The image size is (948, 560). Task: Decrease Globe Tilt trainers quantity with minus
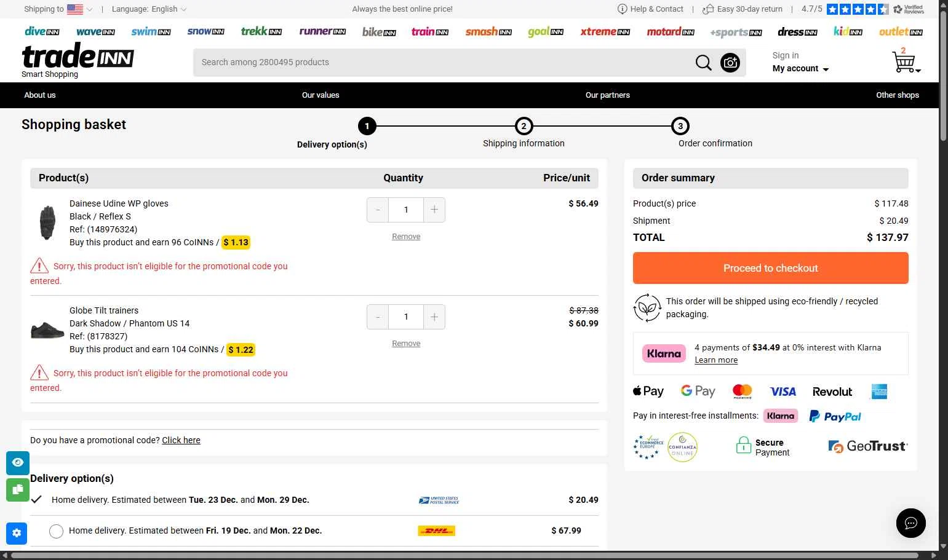[378, 317]
